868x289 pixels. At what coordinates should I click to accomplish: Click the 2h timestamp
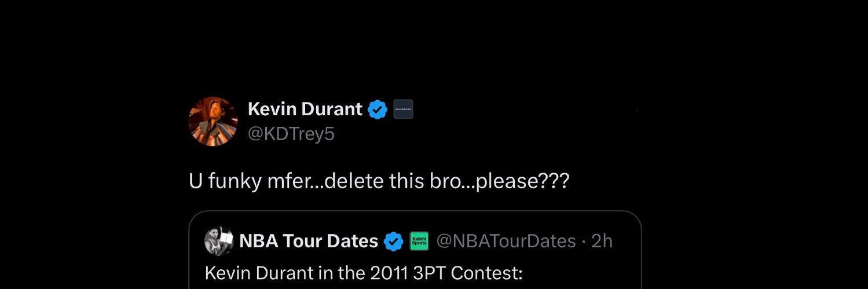(x=602, y=241)
